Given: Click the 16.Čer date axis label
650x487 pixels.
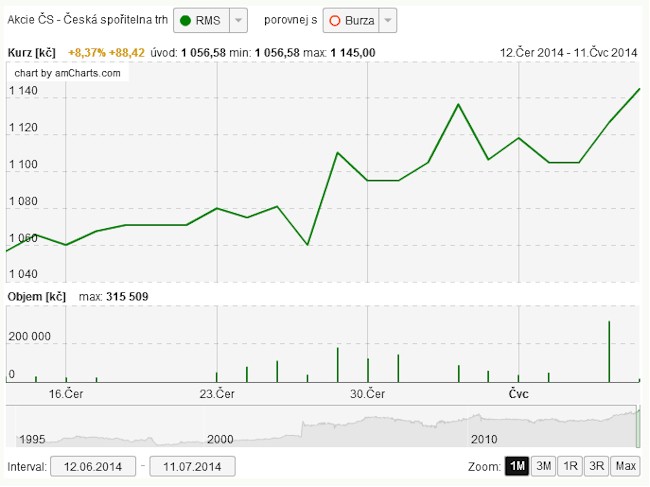Looking at the screenshot, I should (x=66, y=394).
